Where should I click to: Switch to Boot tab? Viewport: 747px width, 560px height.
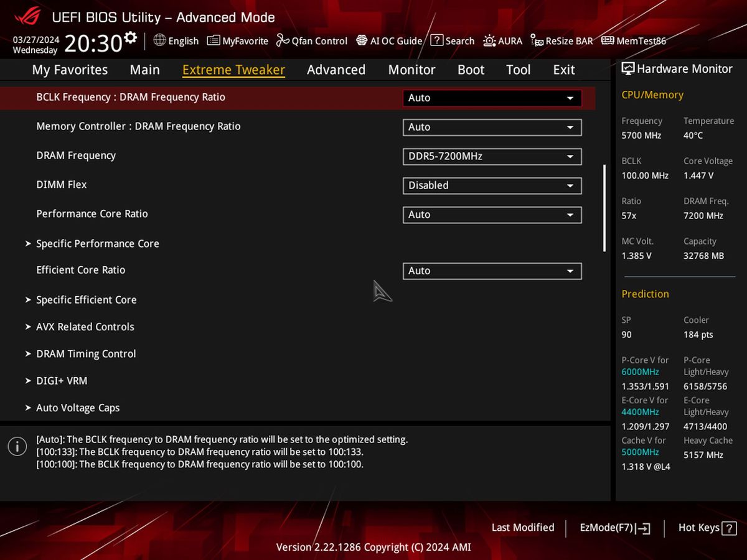[471, 70]
